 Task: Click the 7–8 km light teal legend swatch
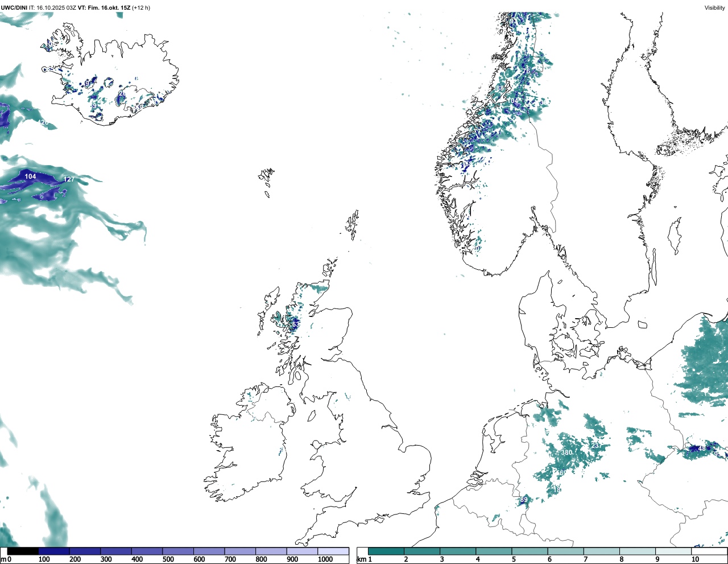(602, 551)
